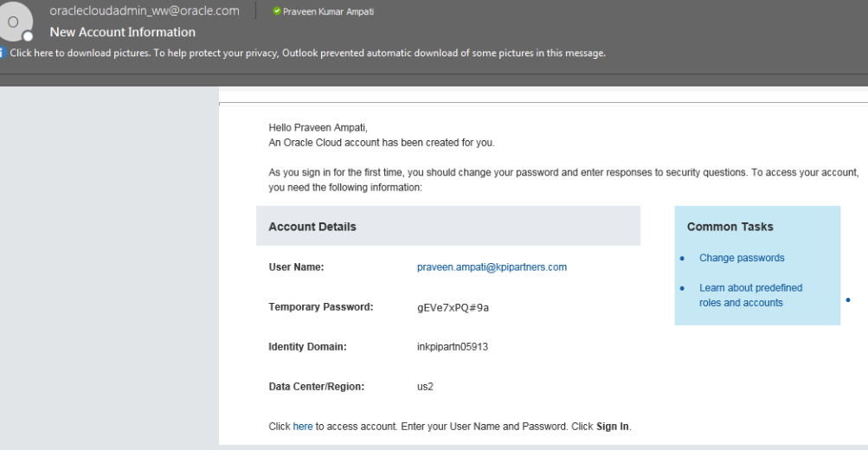Click the Common Tasks heading
The width and height of the screenshot is (868, 450).
[x=730, y=227]
